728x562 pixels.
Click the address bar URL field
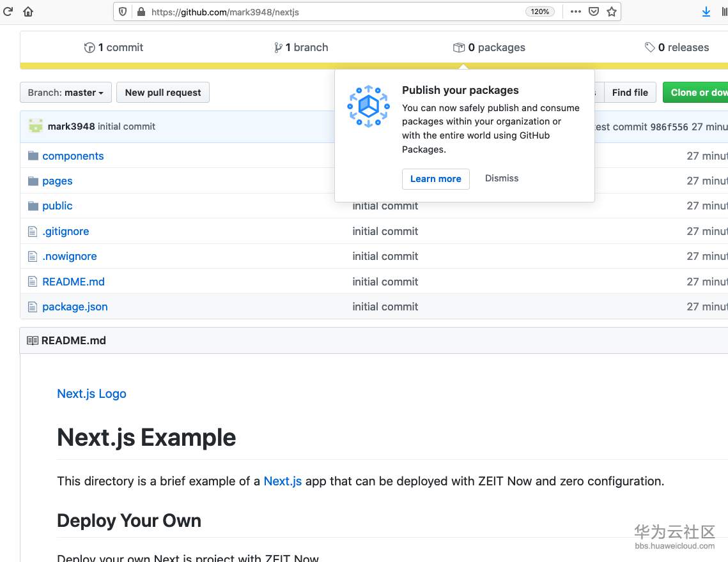pos(320,11)
